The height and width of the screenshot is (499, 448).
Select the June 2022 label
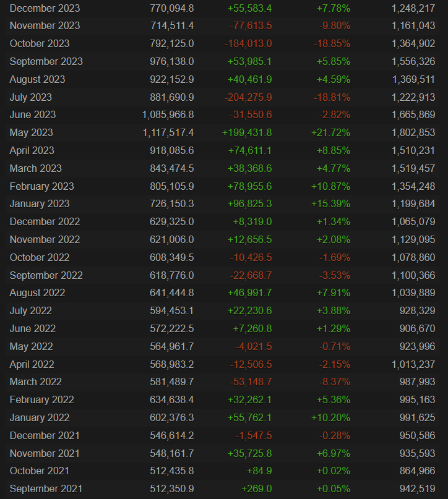click(33, 328)
